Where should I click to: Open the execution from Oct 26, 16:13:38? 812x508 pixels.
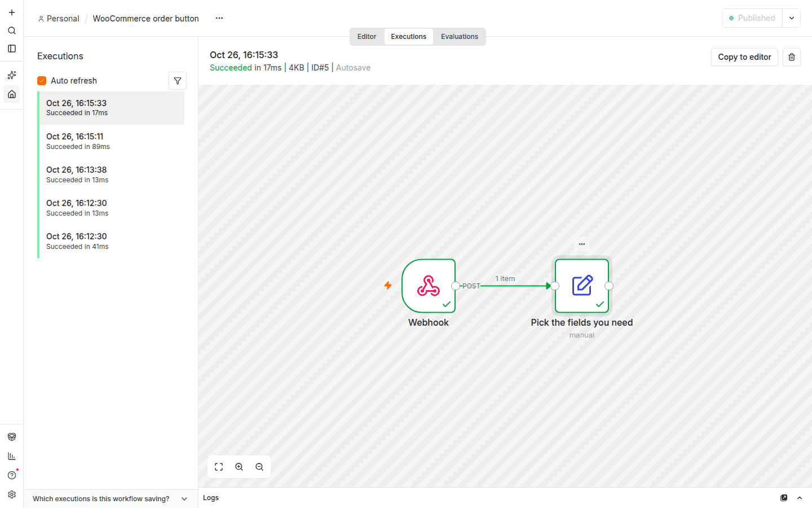111,174
